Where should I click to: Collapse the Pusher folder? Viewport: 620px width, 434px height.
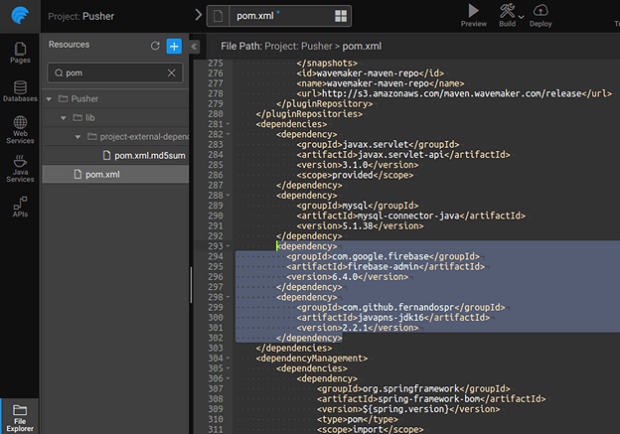[50, 99]
